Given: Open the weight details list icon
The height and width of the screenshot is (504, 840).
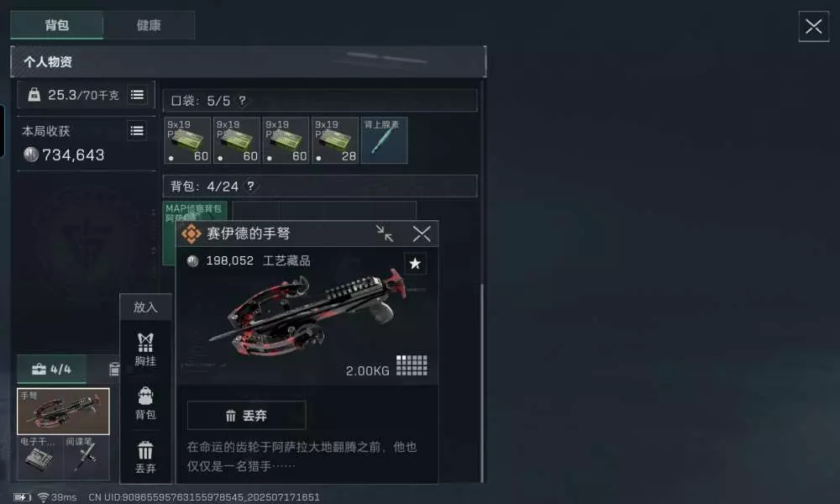Looking at the screenshot, I should point(137,95).
